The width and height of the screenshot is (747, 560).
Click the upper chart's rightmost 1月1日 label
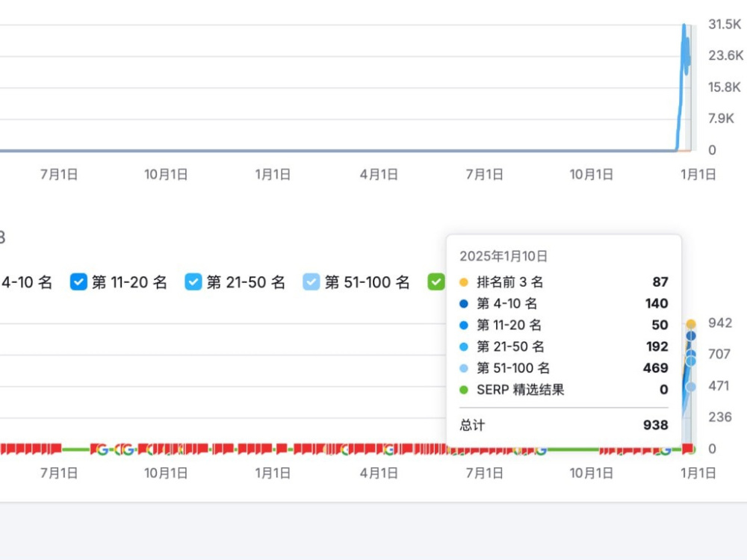pyautogui.click(x=698, y=174)
